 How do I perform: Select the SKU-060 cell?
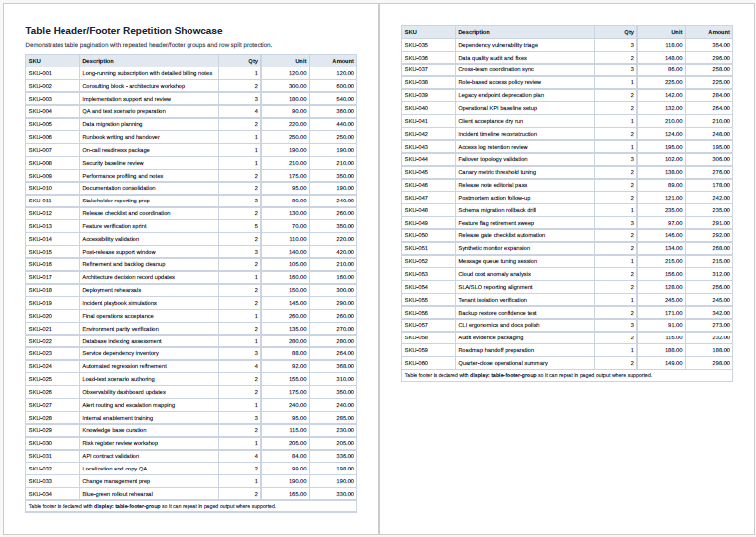click(x=416, y=363)
